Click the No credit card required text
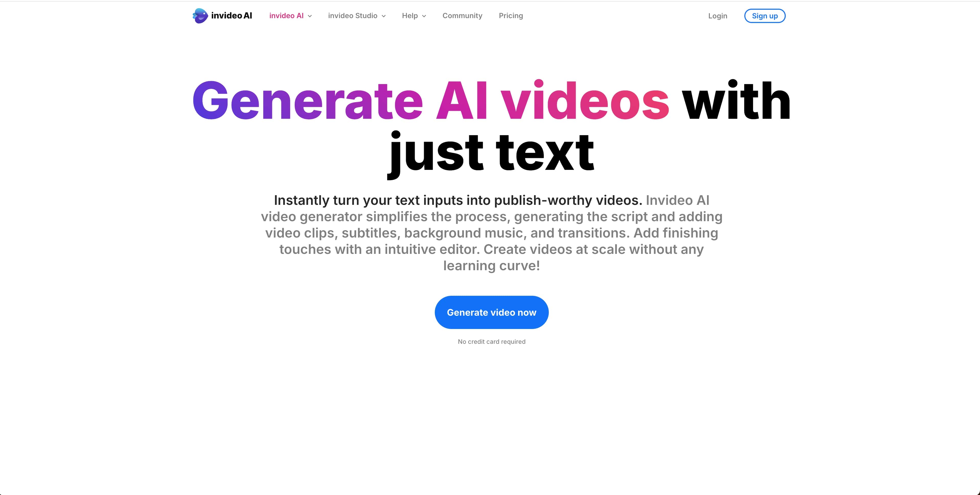This screenshot has width=980, height=495. click(x=492, y=341)
